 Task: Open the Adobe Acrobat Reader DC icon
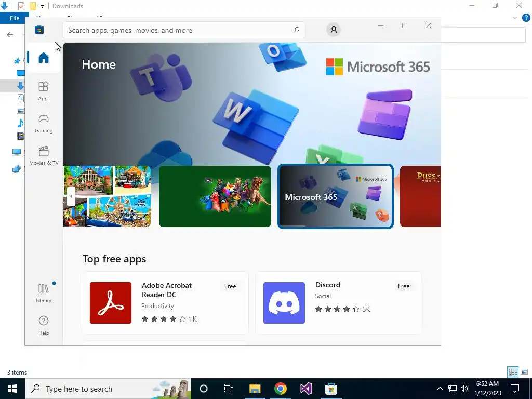pos(111,303)
